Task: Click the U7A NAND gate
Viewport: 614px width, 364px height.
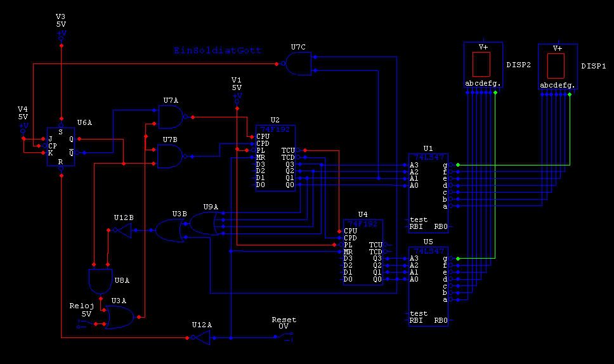Action: 172,117
